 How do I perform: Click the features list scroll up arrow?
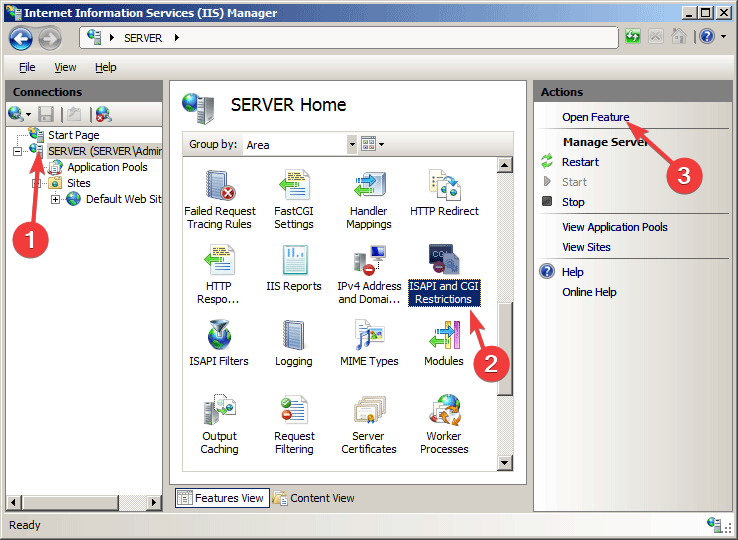click(x=505, y=165)
